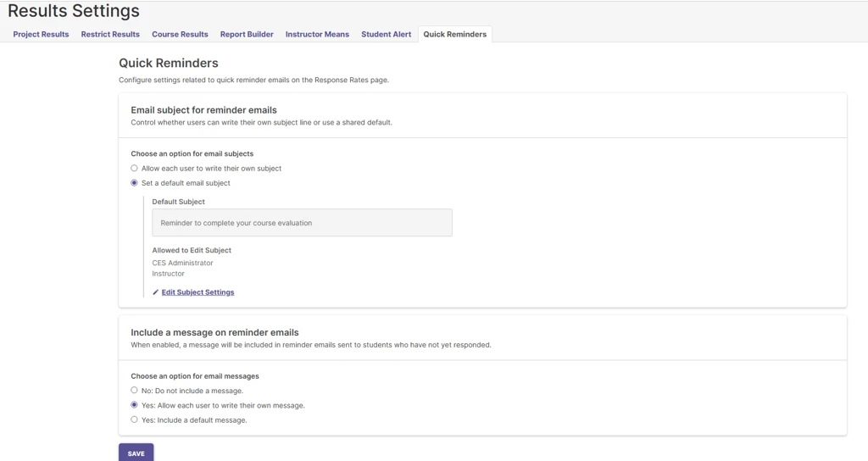Click the 'Allowed to Edit Subject' label
Image resolution: width=868 pixels, height=461 pixels.
click(192, 250)
